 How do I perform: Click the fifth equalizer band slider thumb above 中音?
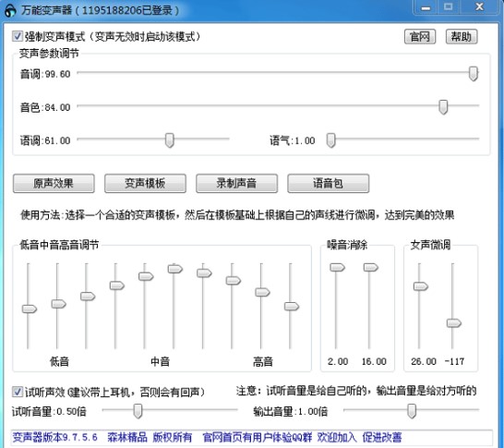point(146,276)
